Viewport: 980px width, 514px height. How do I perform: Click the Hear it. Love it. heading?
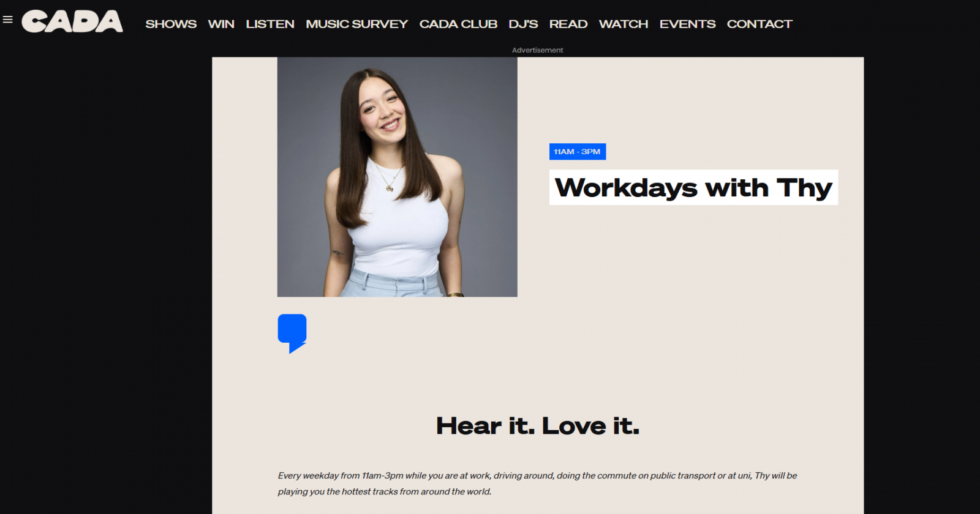click(x=538, y=426)
